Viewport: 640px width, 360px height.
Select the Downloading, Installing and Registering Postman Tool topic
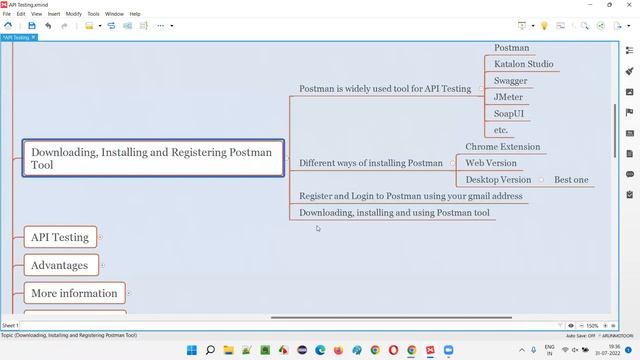point(153,158)
